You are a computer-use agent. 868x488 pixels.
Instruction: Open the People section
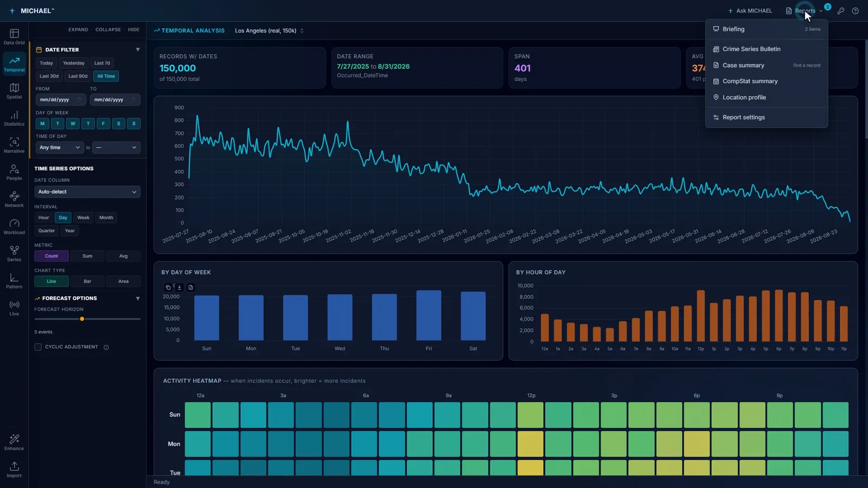click(x=14, y=172)
